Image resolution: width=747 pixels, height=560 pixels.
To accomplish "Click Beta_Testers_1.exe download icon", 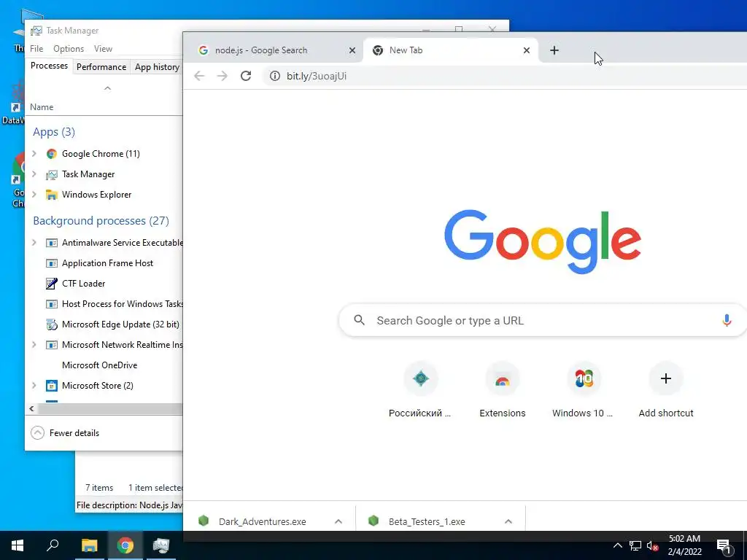I will pos(373,521).
